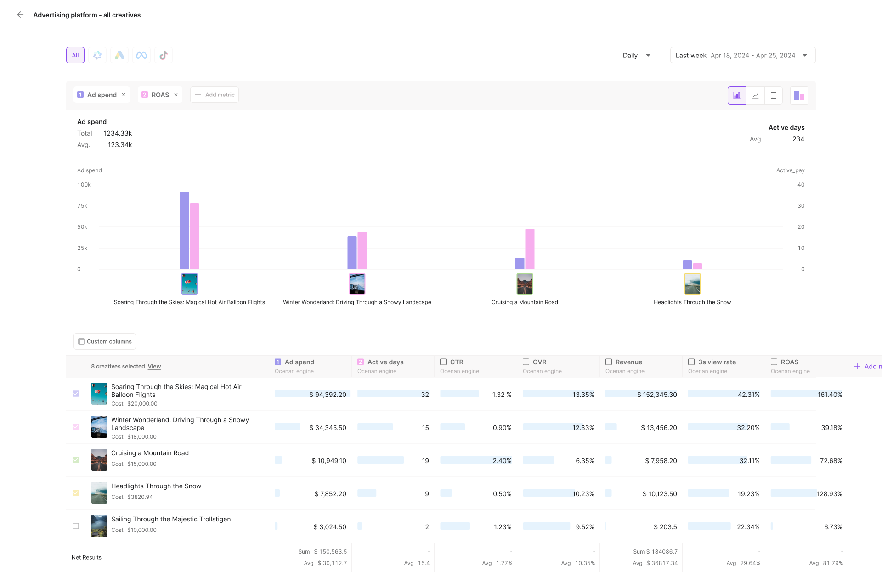Viewport: 882px width, 588px height.
Task: Remove the ROAS metric chip
Action: (x=176, y=95)
